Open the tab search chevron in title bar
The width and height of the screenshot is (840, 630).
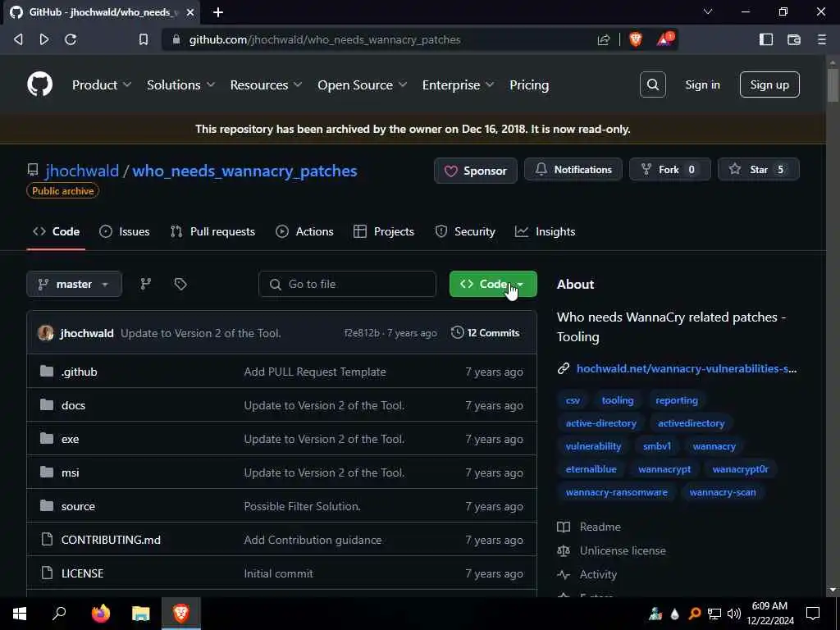708,11
